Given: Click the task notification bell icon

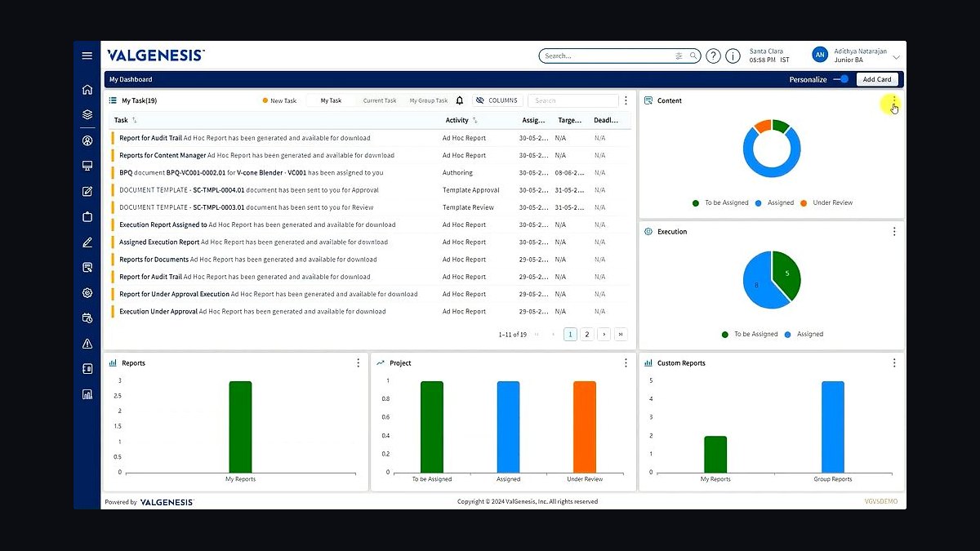Looking at the screenshot, I should pyautogui.click(x=460, y=100).
